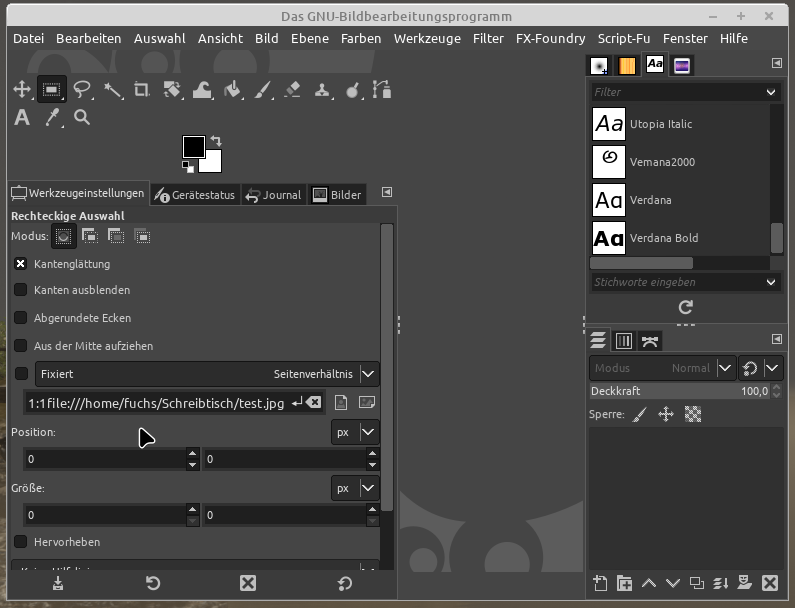795x608 pixels.
Task: Open the Script-Fu menu
Action: [624, 39]
